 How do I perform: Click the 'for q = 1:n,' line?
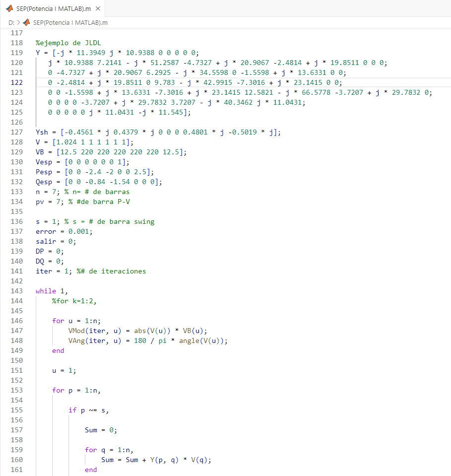[x=109, y=450]
